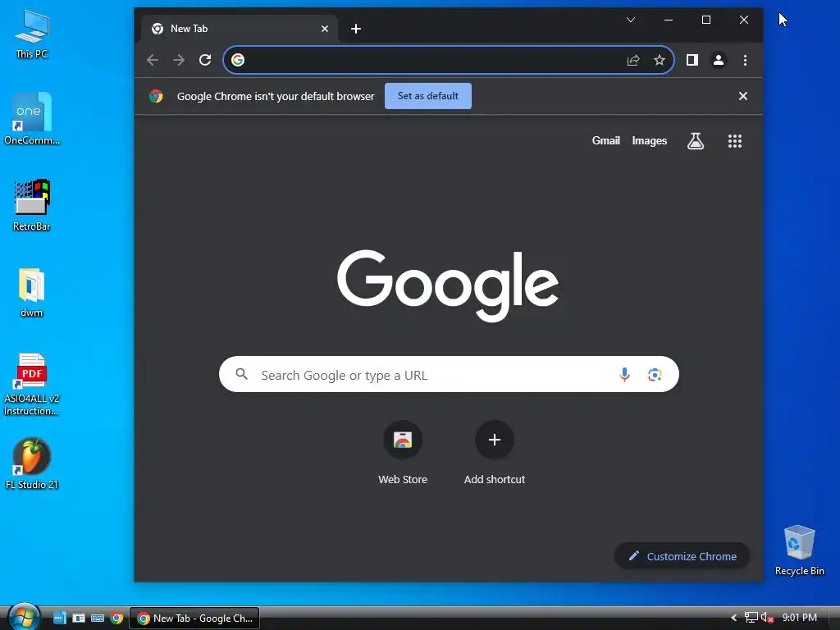Click the muted volume tray icon
The height and width of the screenshot is (630, 840).
767,618
